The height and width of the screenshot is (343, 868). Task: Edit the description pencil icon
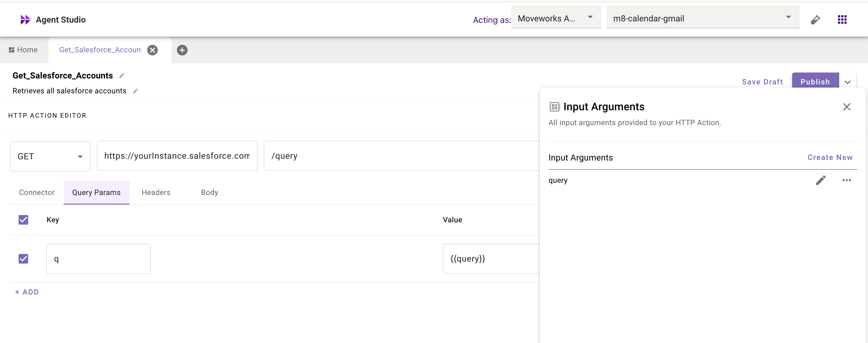click(x=135, y=91)
